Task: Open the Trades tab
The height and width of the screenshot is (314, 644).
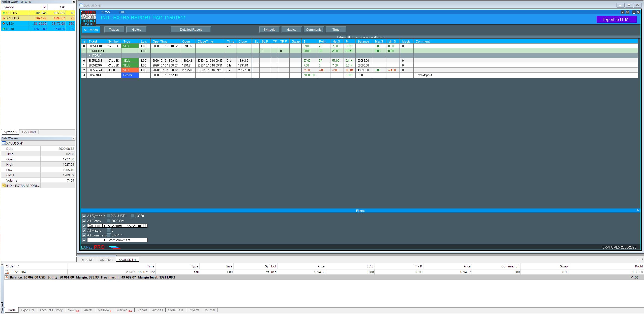Action: click(114, 29)
